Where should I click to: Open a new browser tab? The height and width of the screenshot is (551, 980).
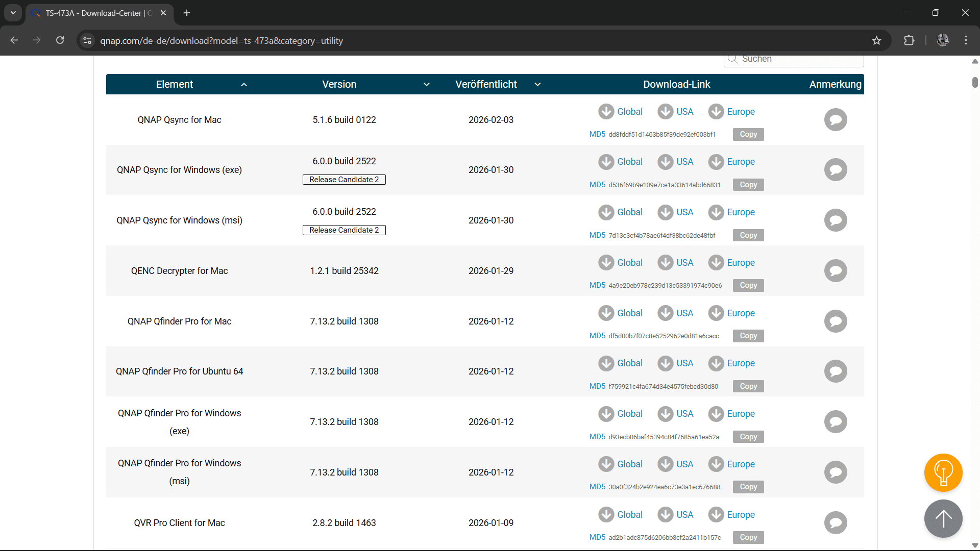(x=187, y=13)
